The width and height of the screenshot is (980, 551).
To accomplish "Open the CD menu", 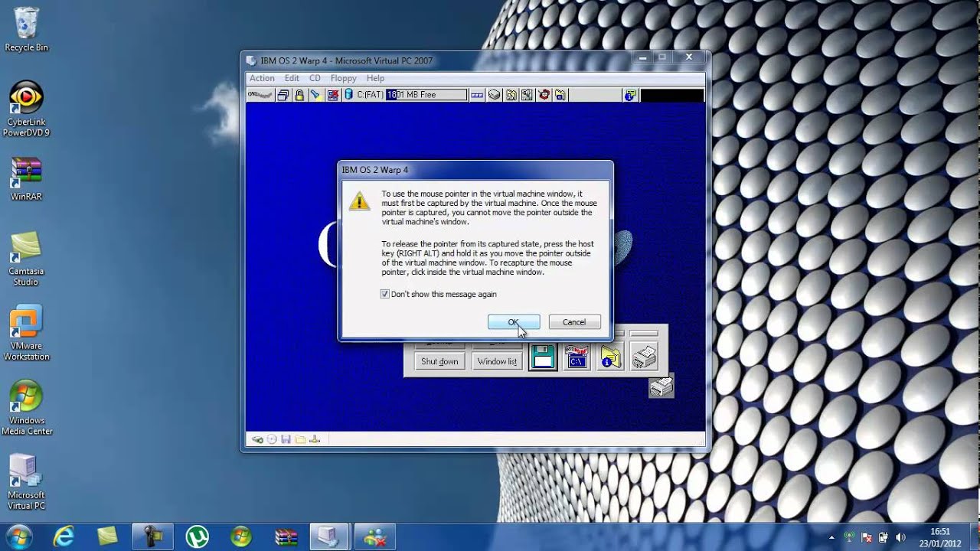I will coord(315,78).
